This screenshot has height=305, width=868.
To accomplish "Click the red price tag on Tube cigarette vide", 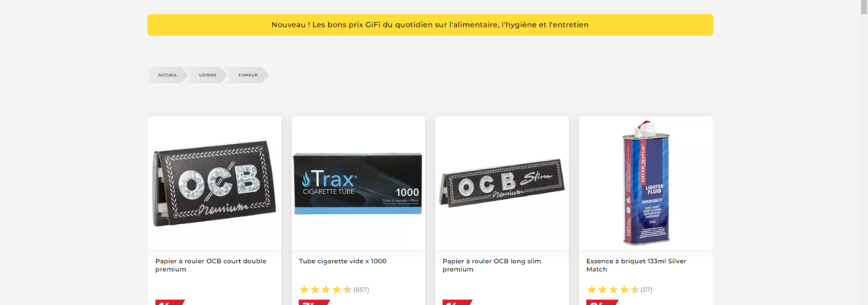I will pos(314,302).
